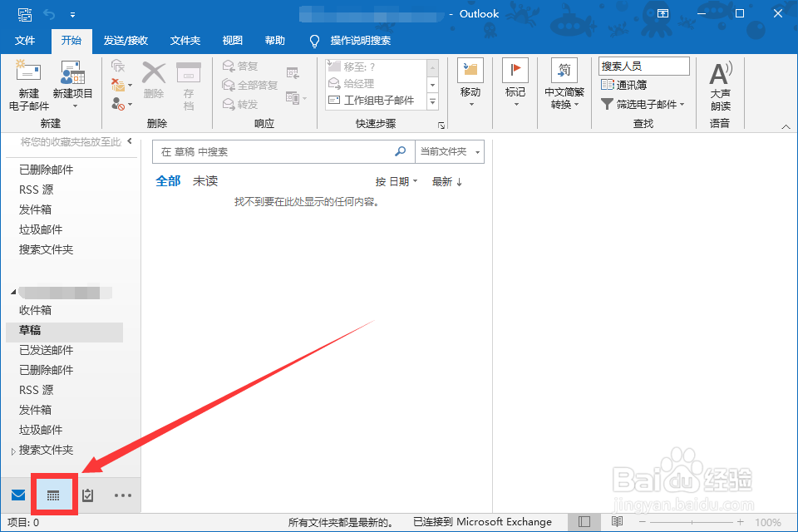This screenshot has height=532, width=798.
Task: Select the Unread messages filter
Action: tap(205, 181)
